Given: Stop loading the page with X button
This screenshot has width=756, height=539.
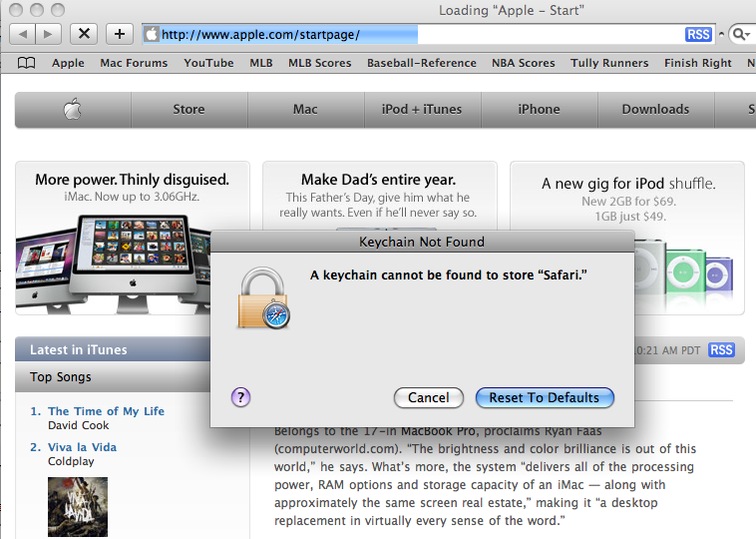Looking at the screenshot, I should tap(84, 34).
